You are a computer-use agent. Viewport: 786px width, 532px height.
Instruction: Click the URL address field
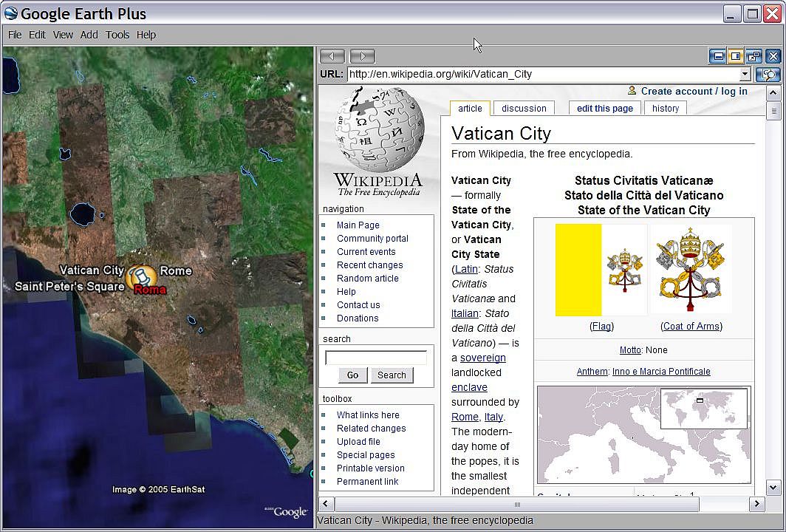click(x=544, y=74)
